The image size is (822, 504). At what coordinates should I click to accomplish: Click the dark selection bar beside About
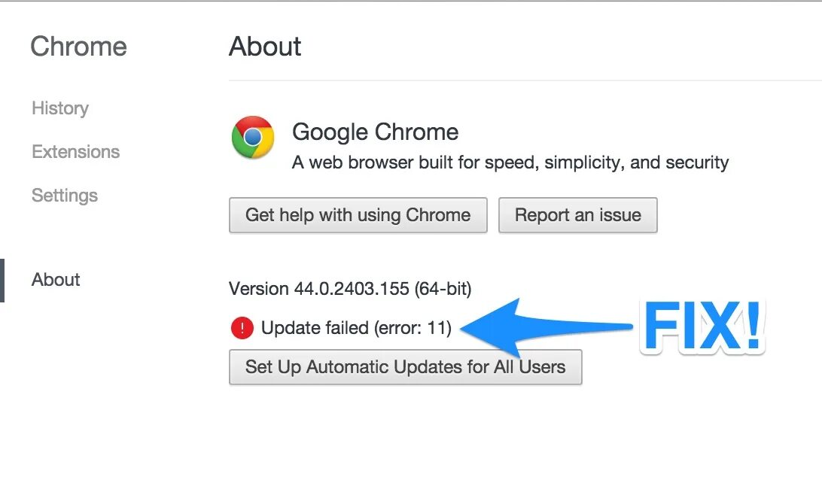pos(2,280)
